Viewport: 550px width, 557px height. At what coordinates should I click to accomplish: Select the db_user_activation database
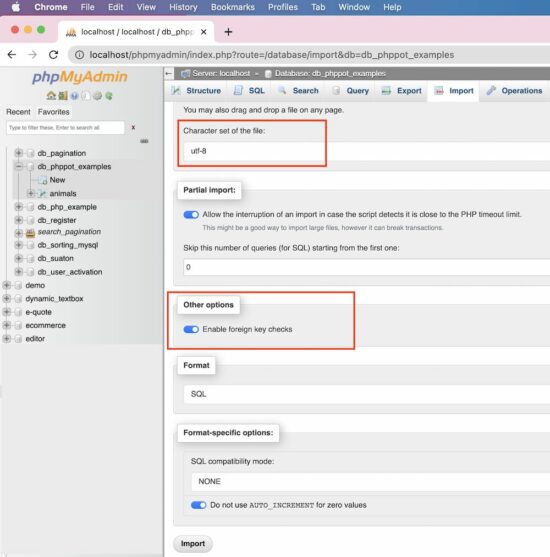(x=70, y=272)
